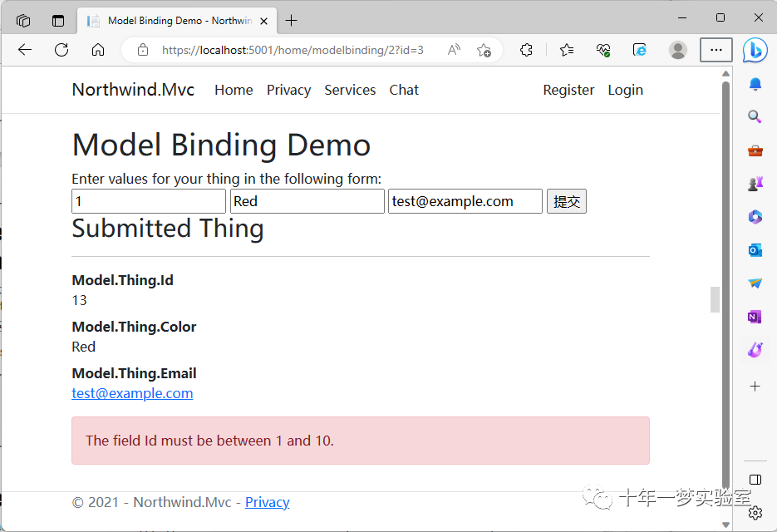Focus the Color field containing Red

tap(307, 201)
